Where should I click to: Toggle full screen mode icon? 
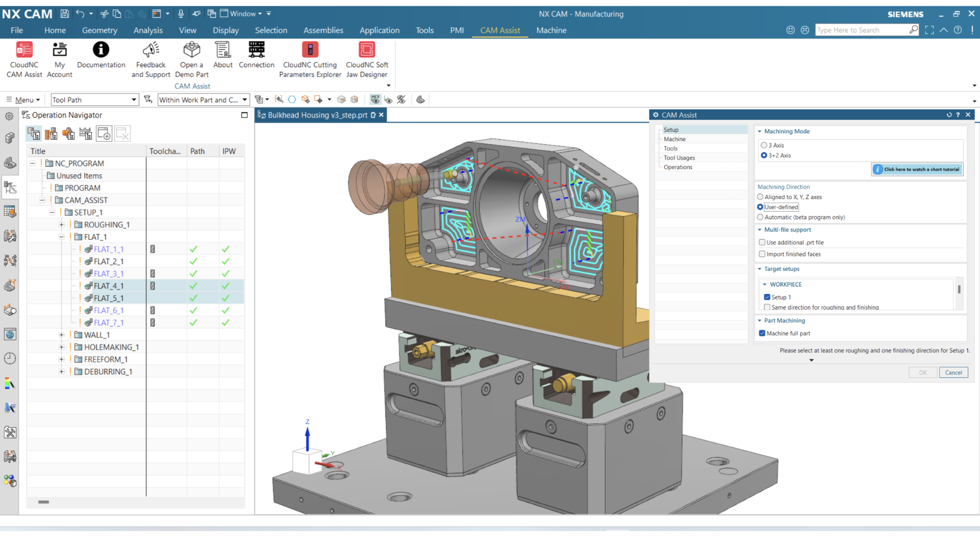(929, 30)
